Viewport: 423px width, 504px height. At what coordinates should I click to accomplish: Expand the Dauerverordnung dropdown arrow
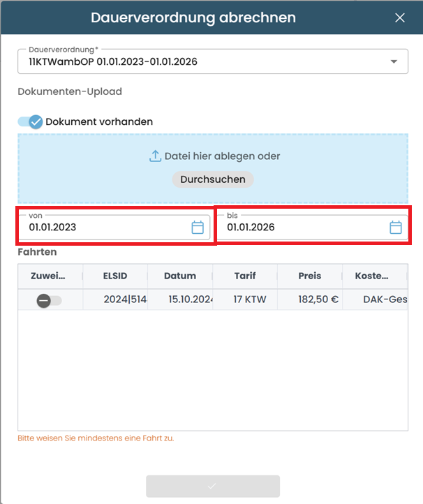(394, 61)
